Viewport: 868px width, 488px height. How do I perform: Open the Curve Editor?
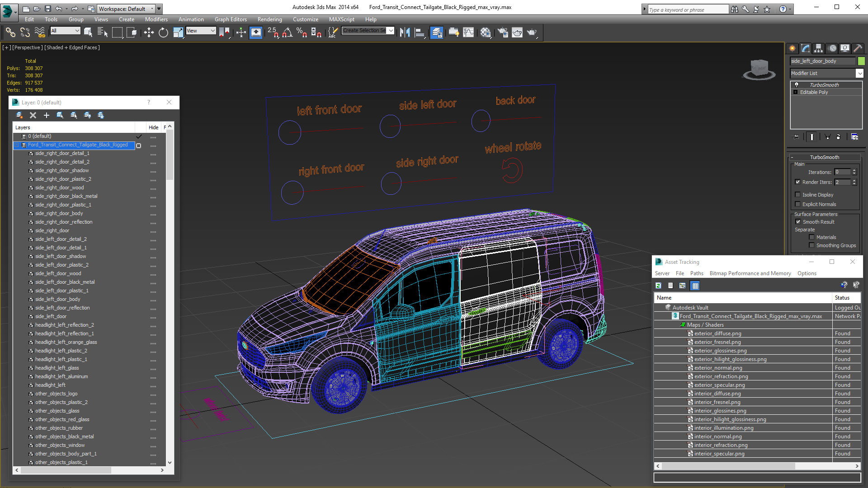pyautogui.click(x=469, y=32)
